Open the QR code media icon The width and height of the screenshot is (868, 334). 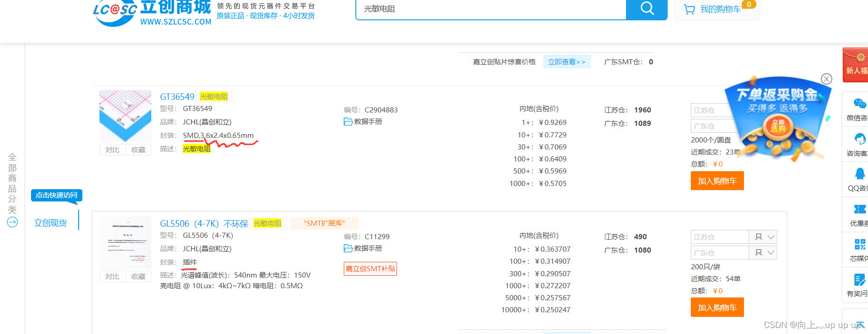tap(859, 244)
